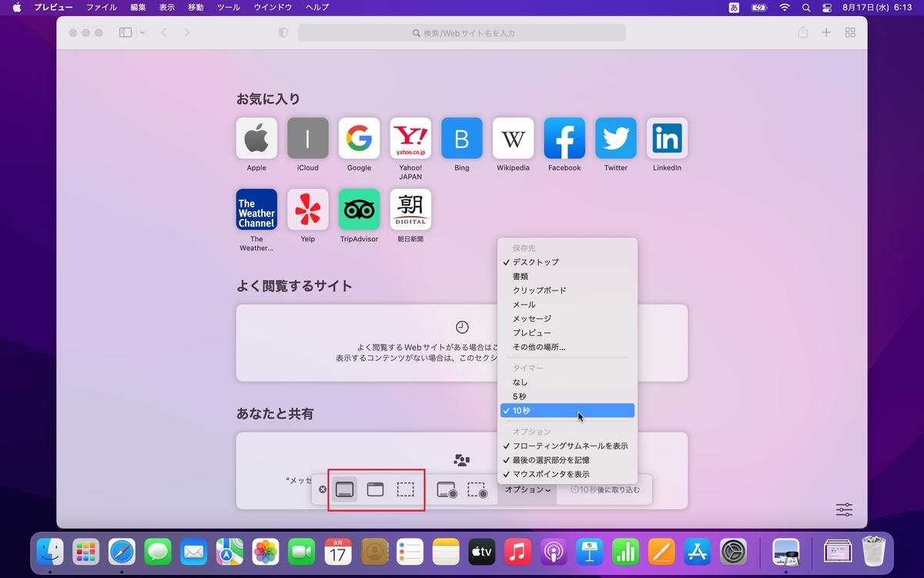
Task: Open The Weather Channel favorite
Action: [x=256, y=210]
